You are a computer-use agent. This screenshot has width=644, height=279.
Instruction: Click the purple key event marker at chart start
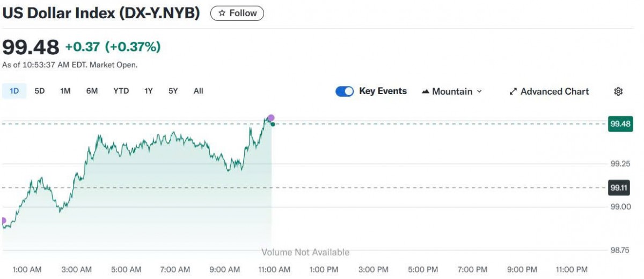click(x=2, y=220)
